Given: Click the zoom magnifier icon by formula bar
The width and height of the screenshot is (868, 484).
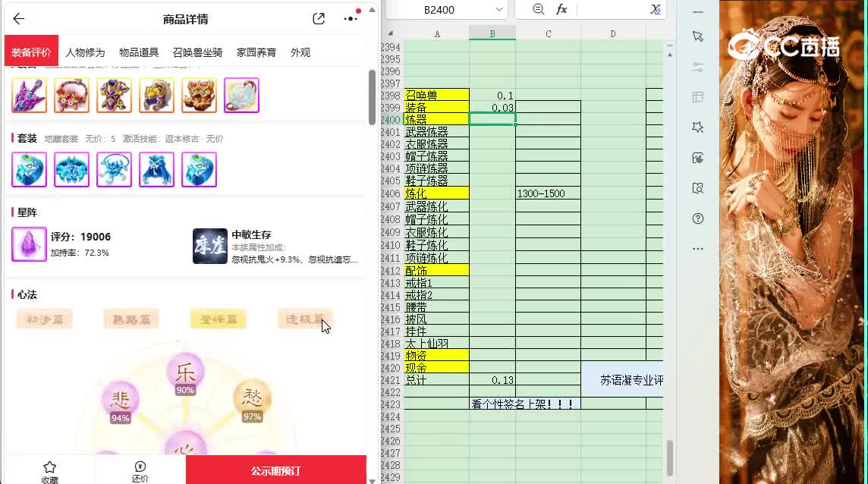Looking at the screenshot, I should point(538,9).
